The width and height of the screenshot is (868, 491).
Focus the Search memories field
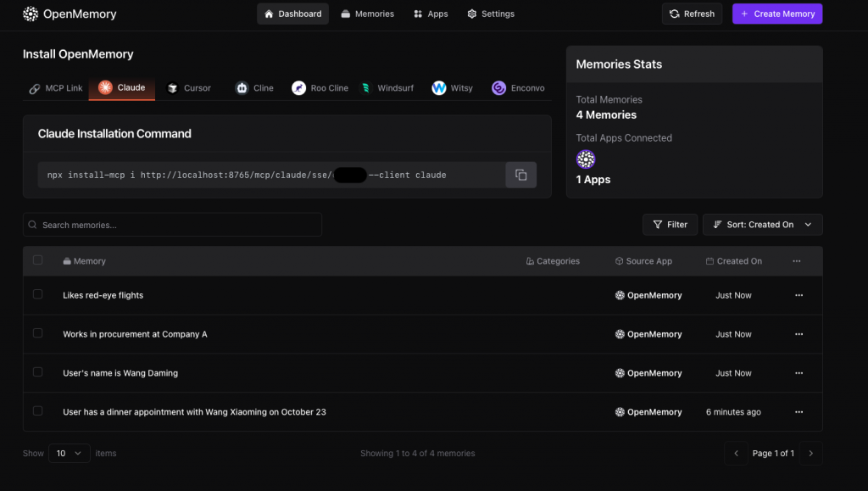[x=172, y=225]
